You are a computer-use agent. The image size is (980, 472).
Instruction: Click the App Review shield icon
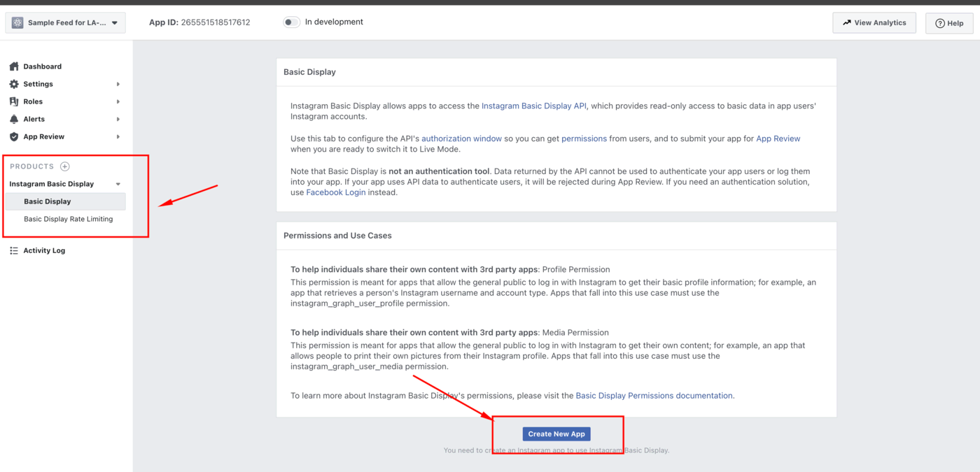point(14,136)
